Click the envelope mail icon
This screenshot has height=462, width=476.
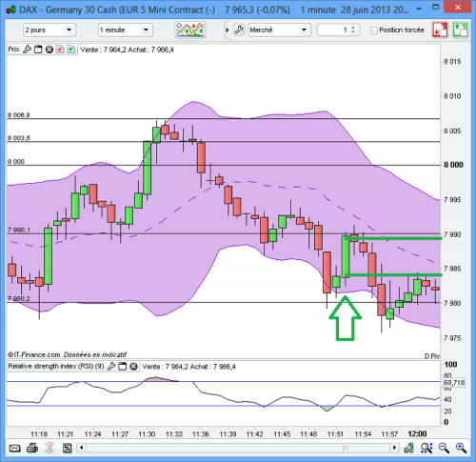coord(14,448)
